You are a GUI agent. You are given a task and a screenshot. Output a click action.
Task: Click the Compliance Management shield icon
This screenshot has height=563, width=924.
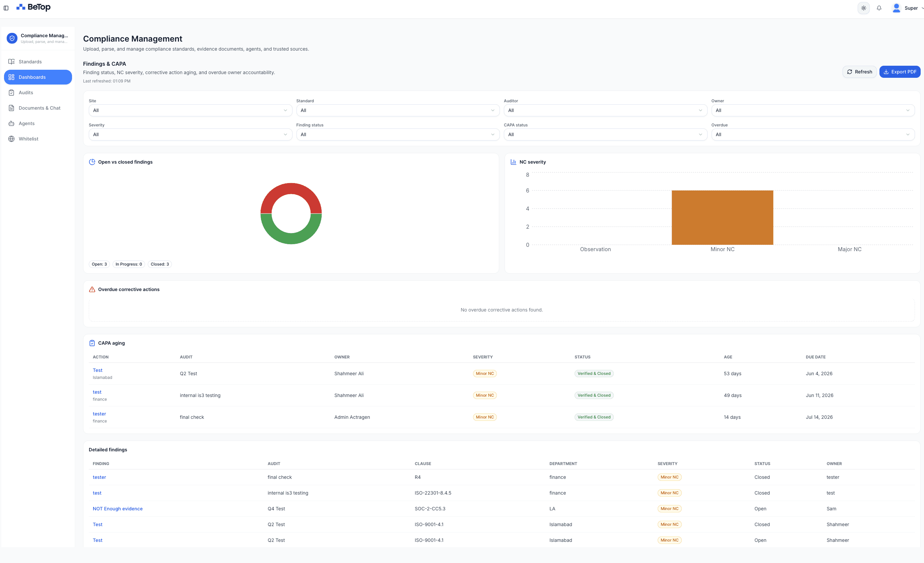click(x=12, y=38)
